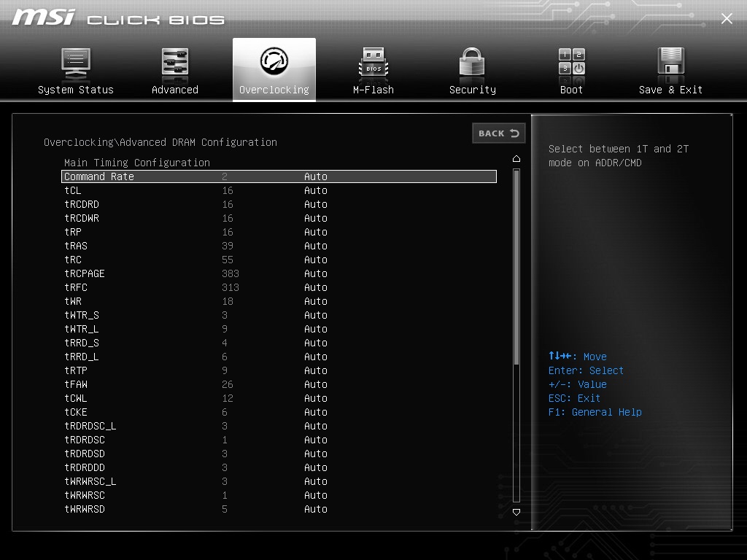The width and height of the screenshot is (747, 560).
Task: Select the tRDRDSD row label
Action: coord(85,454)
